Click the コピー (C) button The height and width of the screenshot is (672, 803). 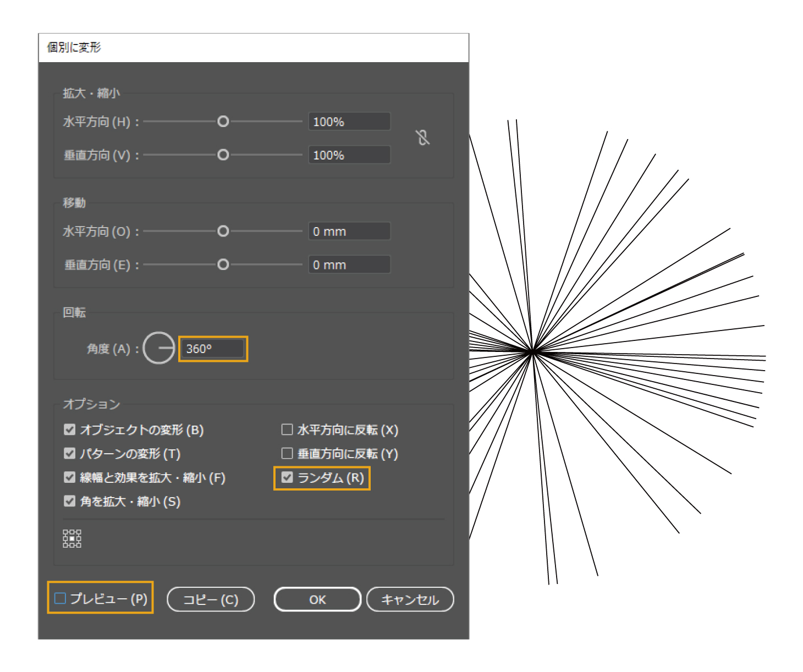(x=211, y=599)
